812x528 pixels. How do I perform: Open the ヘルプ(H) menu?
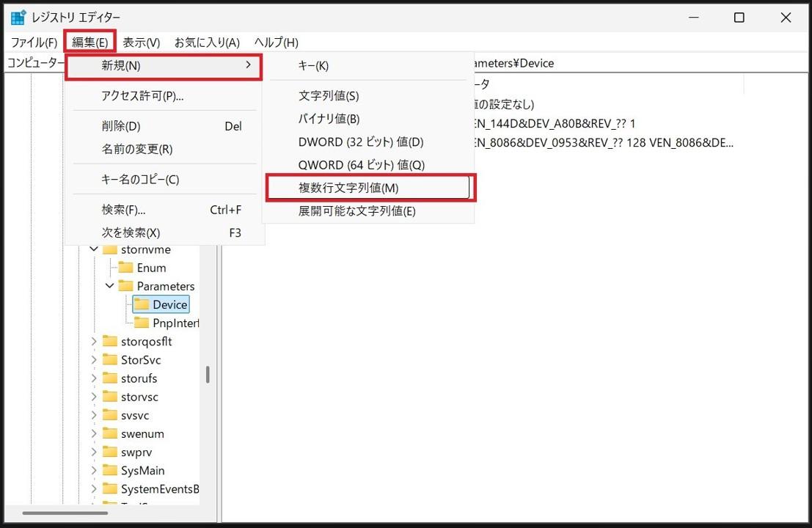(x=276, y=43)
